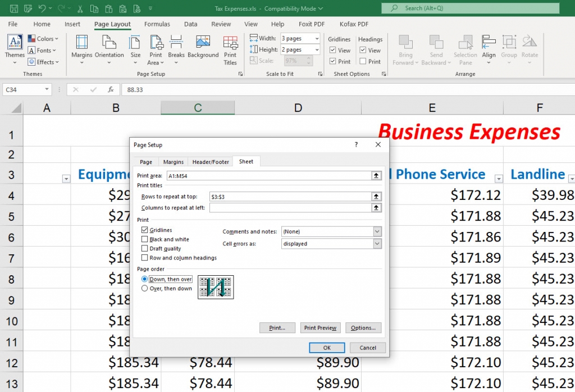The height and width of the screenshot is (392, 575).
Task: Click the Print Area ribbon icon
Action: [x=156, y=50]
